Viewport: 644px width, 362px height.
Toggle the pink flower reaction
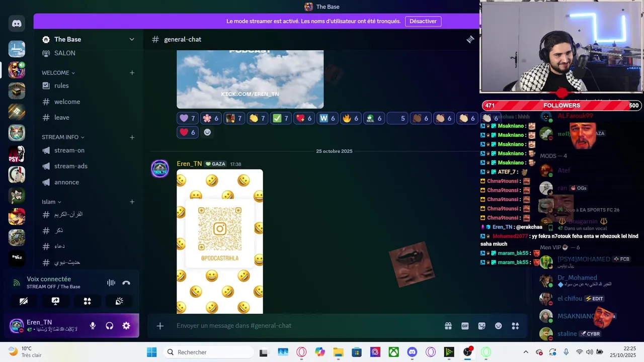[x=211, y=118]
